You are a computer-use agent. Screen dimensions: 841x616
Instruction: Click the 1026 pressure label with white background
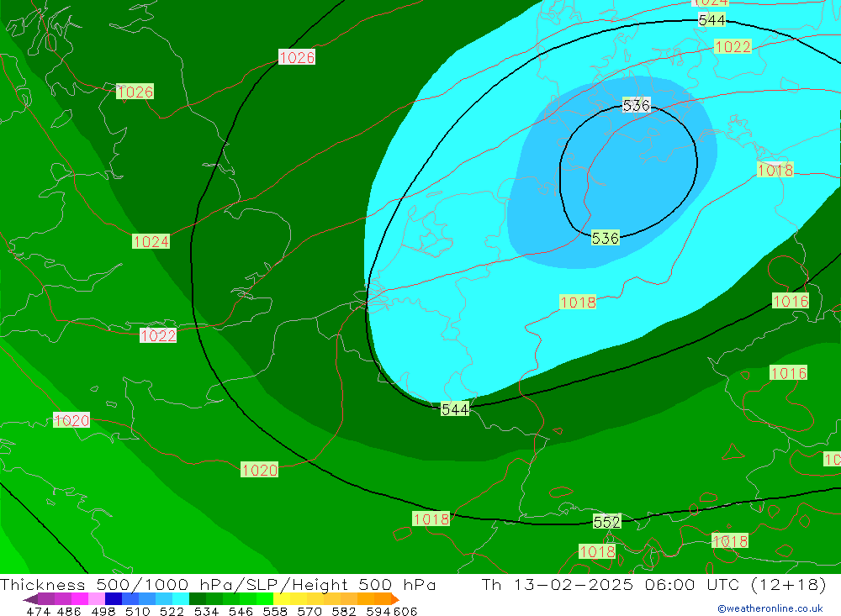point(296,57)
